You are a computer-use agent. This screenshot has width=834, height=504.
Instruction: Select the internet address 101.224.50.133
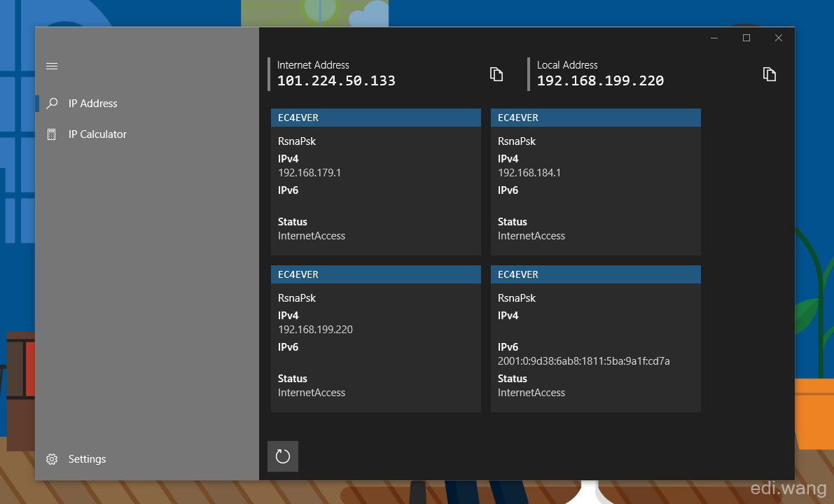336,80
